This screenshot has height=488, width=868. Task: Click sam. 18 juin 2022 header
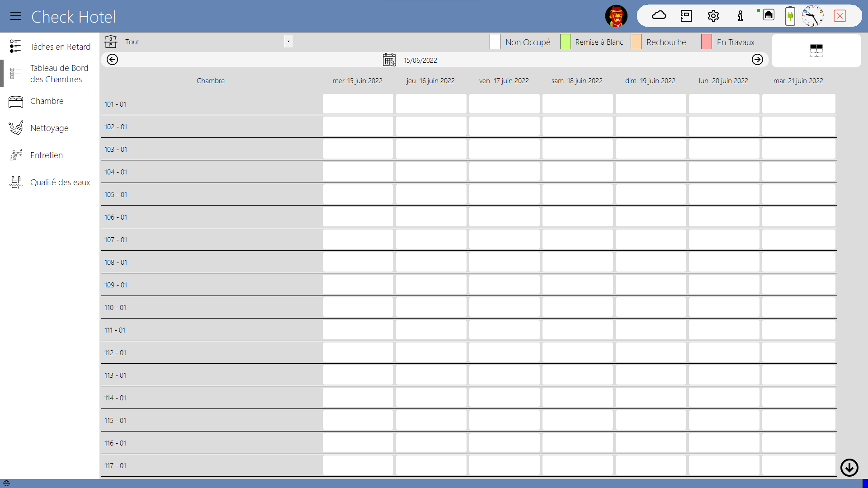coord(577,80)
